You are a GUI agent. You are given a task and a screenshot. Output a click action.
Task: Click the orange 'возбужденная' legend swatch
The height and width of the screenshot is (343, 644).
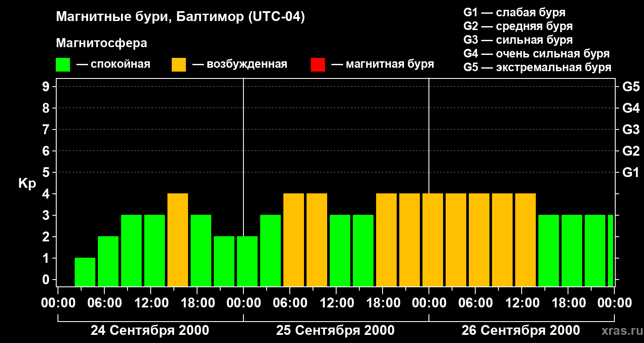pos(179,65)
